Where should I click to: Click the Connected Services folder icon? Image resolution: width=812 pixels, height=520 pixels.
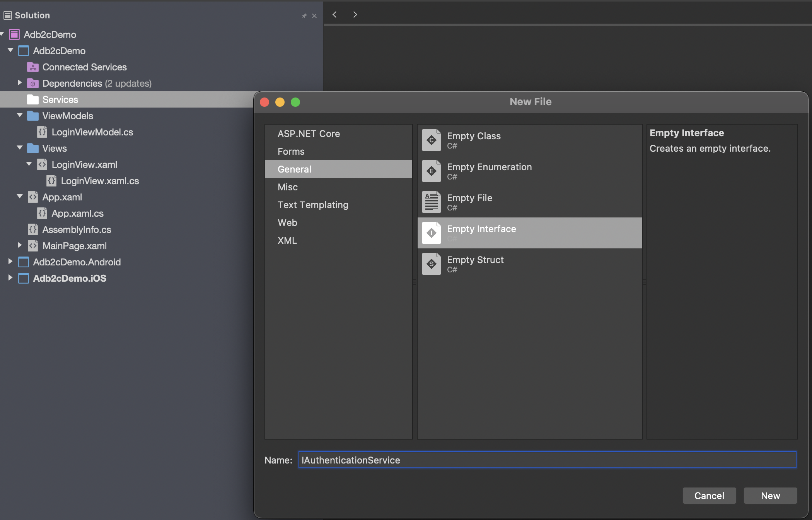click(x=33, y=67)
